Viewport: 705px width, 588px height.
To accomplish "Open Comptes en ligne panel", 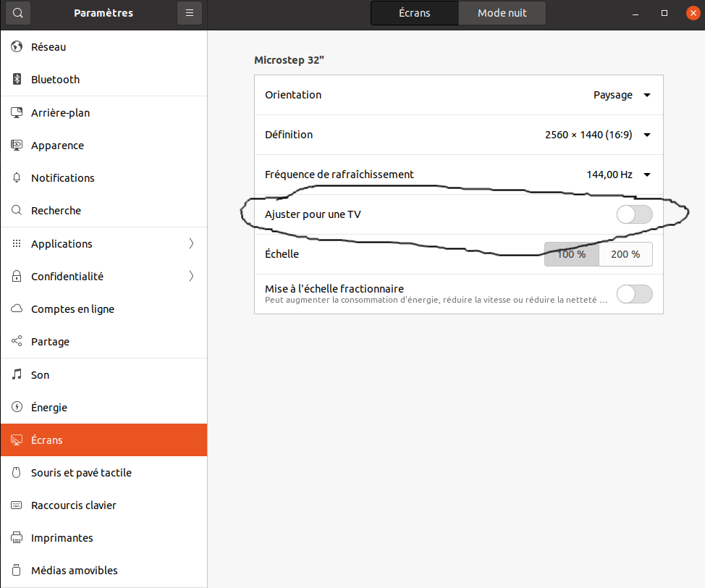I will tap(104, 308).
